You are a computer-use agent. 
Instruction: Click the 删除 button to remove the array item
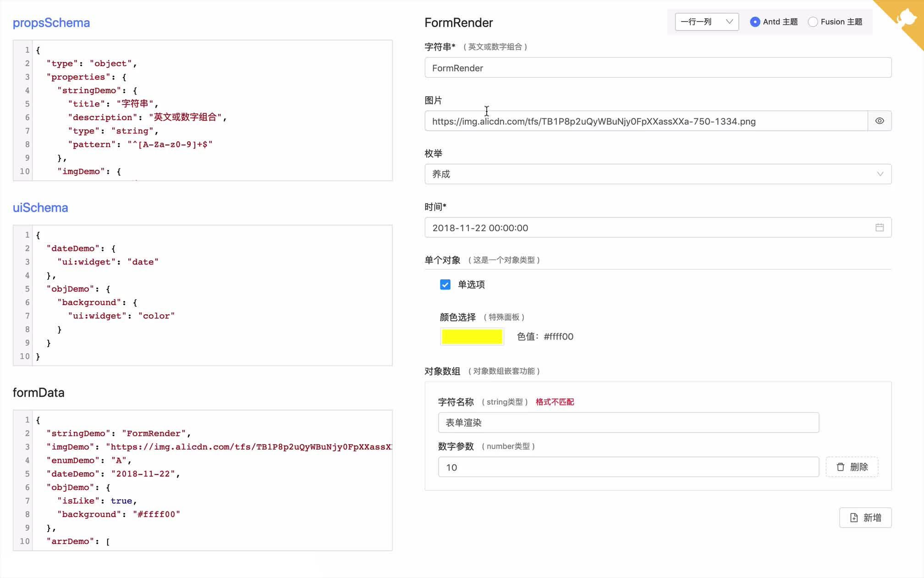(x=852, y=467)
